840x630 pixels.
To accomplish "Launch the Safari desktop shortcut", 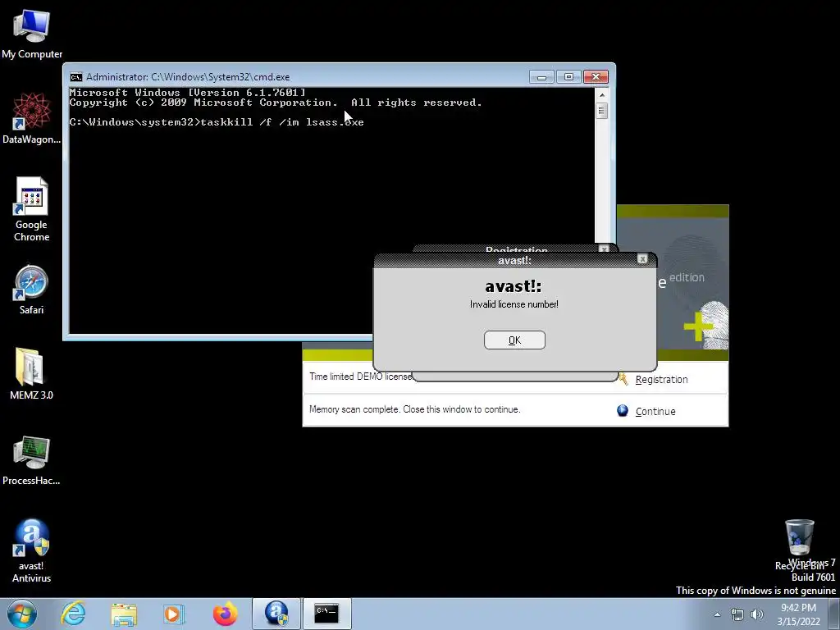I will [x=32, y=290].
